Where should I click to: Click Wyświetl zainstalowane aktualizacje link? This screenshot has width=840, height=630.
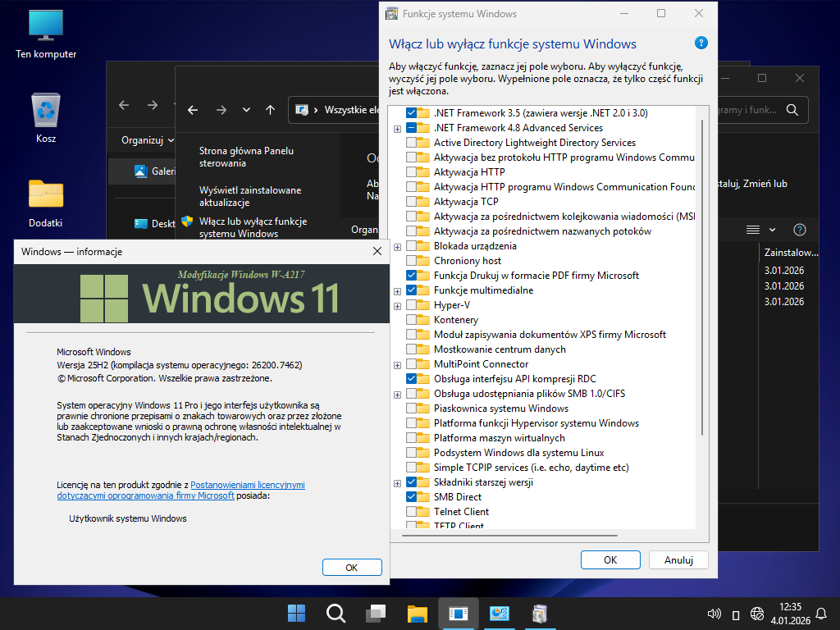click(249, 196)
